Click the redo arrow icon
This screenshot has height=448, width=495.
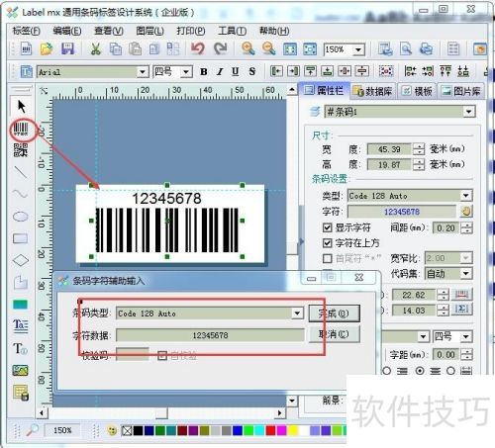click(220, 48)
